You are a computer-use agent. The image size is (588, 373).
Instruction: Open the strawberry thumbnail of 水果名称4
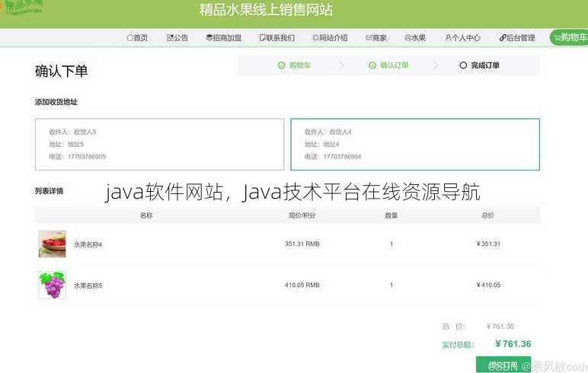(x=52, y=244)
